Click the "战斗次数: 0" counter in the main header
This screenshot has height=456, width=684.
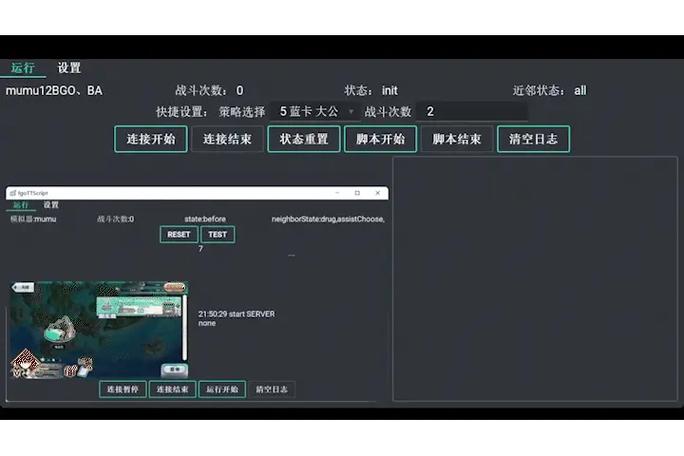coord(209,91)
